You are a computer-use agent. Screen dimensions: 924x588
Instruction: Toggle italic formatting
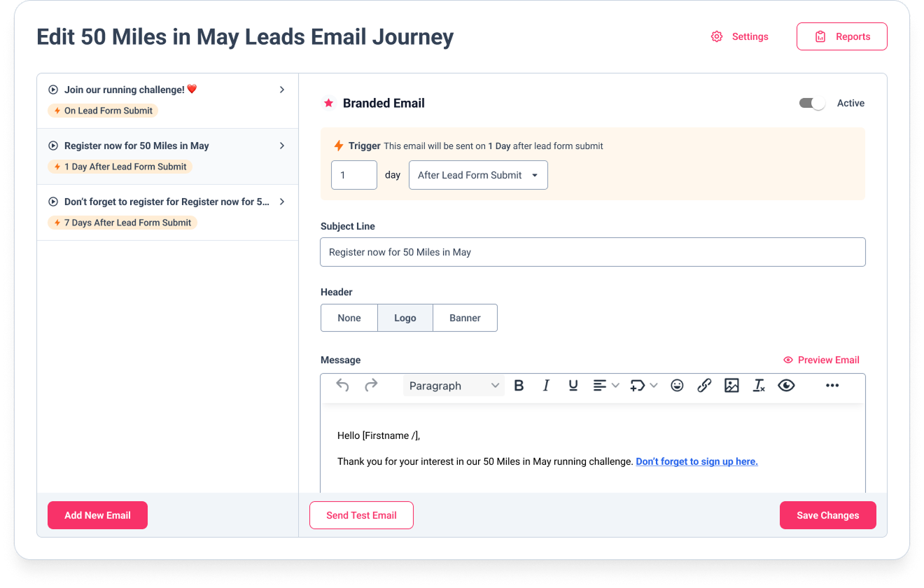coord(546,386)
